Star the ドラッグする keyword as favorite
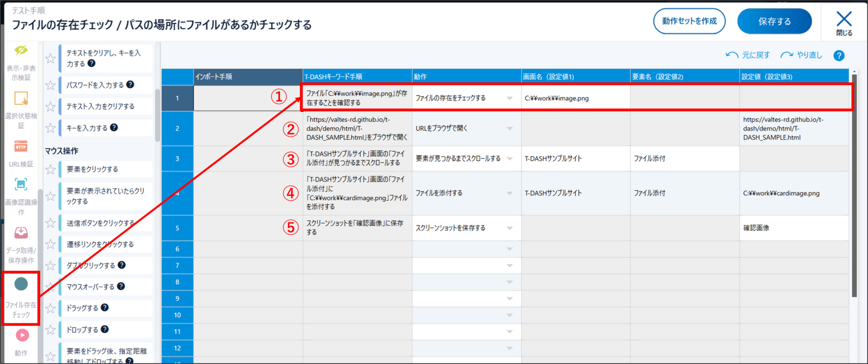The height and width of the screenshot is (364, 868). 51,308
